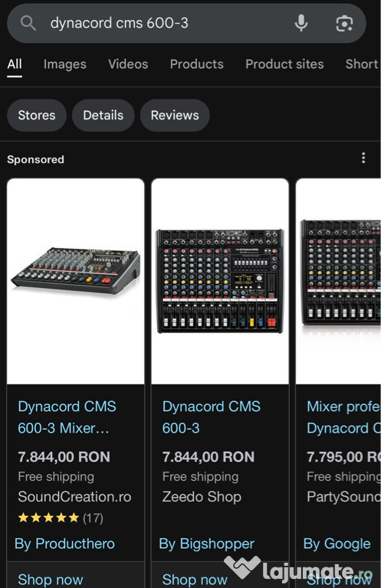This screenshot has height=588, width=381.
Task: Tap Free shipping under SoundCreation.ro listing
Action: point(56,477)
